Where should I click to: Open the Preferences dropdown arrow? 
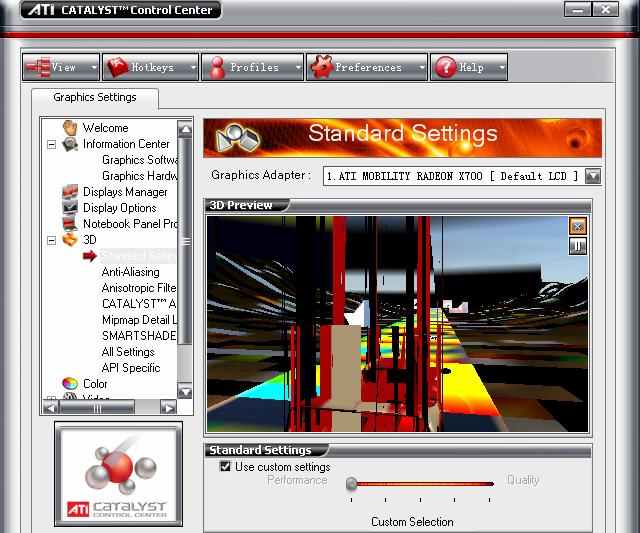422,67
